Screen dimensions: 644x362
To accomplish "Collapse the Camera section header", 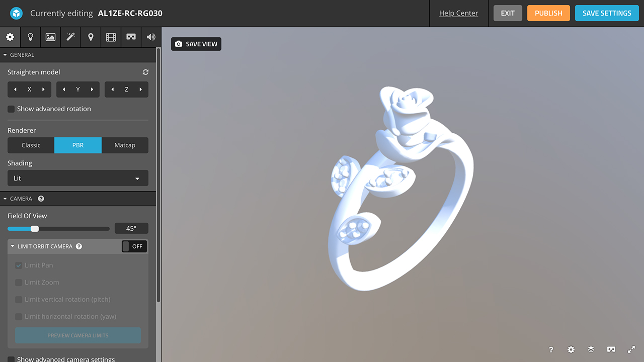I will (x=21, y=199).
